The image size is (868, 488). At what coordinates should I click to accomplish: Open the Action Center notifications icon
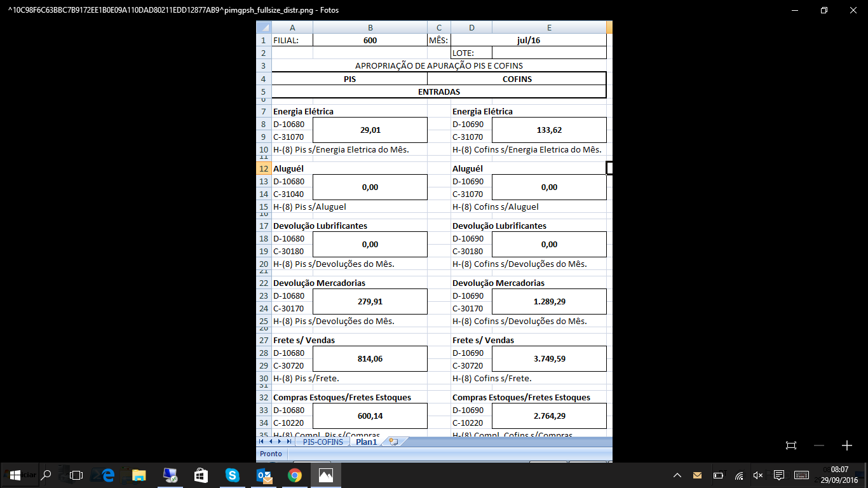click(x=779, y=475)
